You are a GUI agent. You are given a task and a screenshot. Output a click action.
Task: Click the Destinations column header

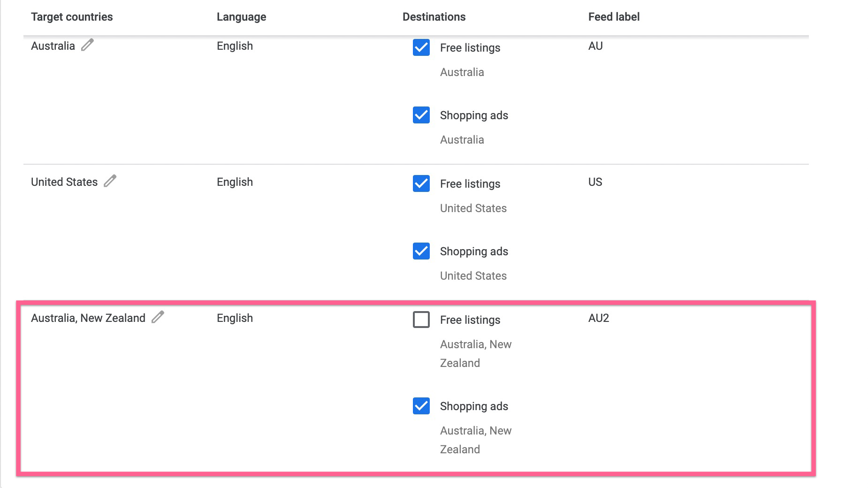tap(434, 17)
